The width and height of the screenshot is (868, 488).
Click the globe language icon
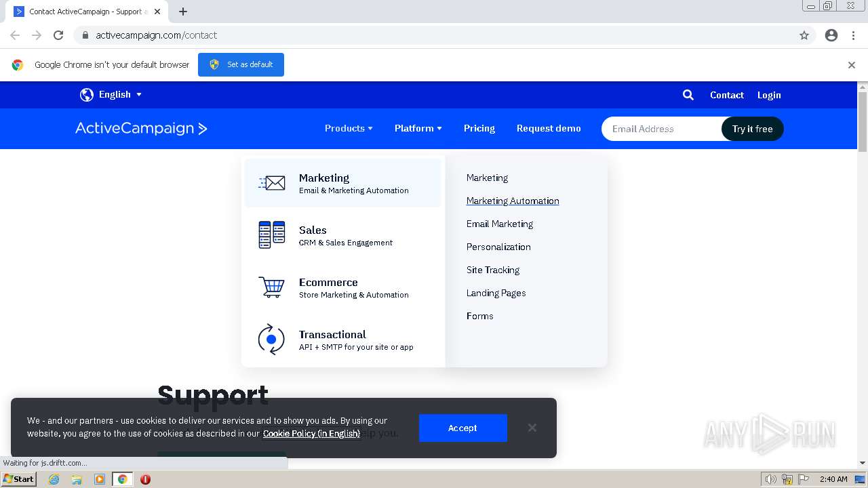(86, 95)
